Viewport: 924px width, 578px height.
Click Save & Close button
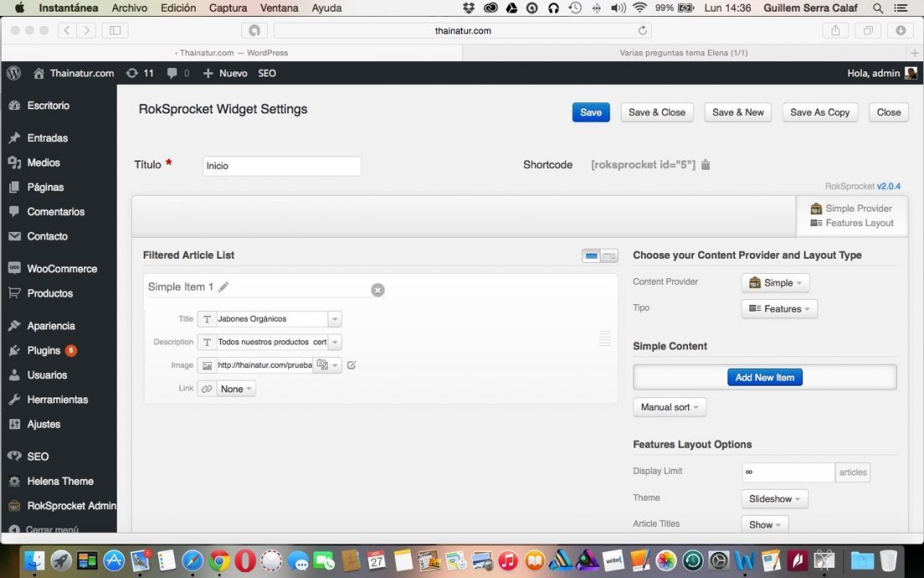pyautogui.click(x=657, y=113)
